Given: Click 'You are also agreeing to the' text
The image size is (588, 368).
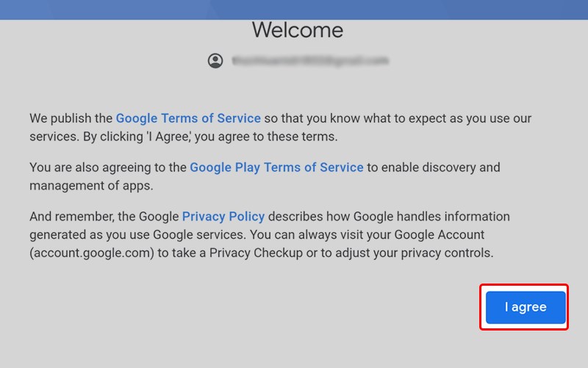Looking at the screenshot, I should (108, 167).
